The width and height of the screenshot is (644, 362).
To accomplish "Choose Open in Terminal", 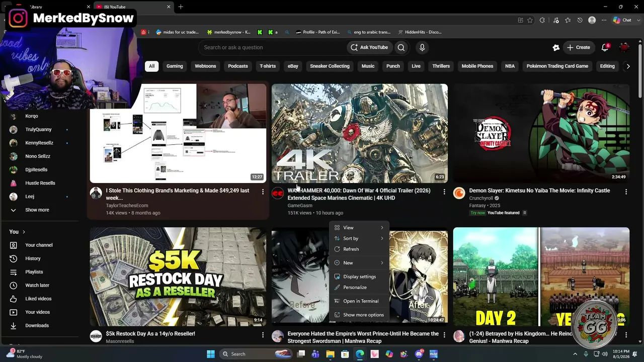I will [x=359, y=301].
